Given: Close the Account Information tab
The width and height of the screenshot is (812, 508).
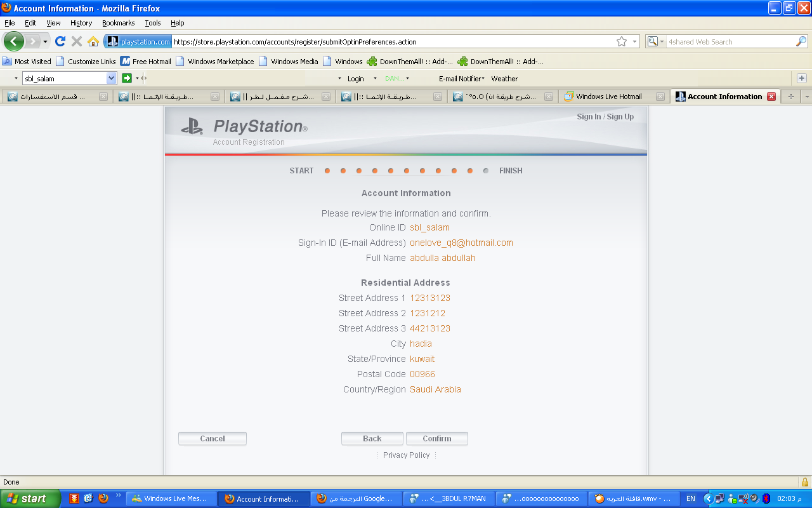Looking at the screenshot, I should (771, 97).
